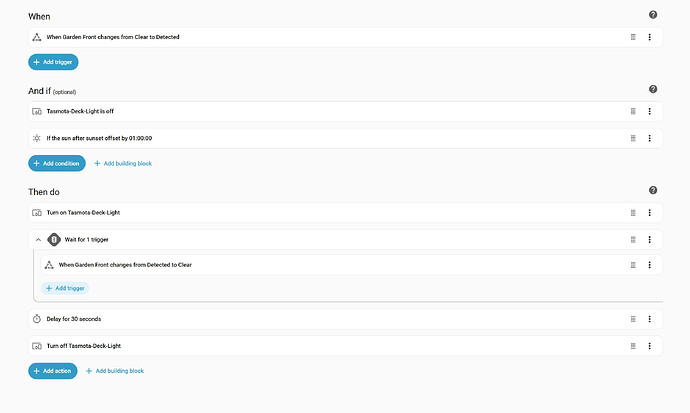Screen dimensions: 690x413
Task: Click the Add condition button
Action: (x=57, y=163)
